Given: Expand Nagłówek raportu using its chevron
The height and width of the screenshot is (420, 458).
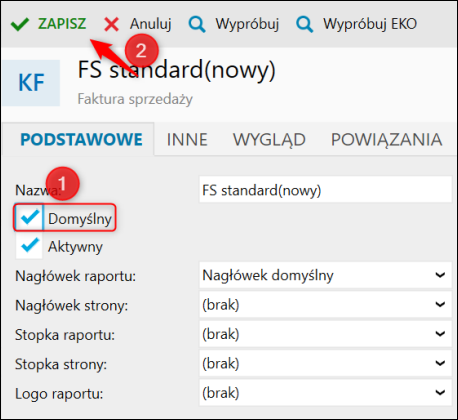Looking at the screenshot, I should pos(440,275).
